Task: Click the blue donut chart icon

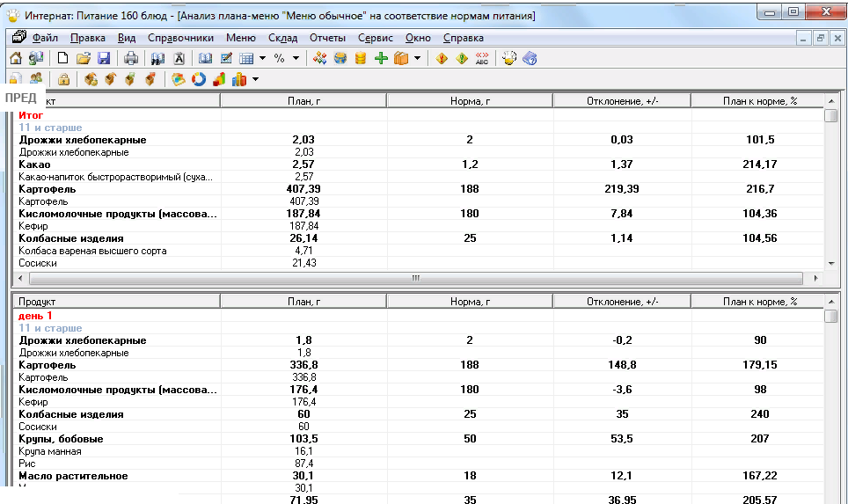Action: coord(198,79)
